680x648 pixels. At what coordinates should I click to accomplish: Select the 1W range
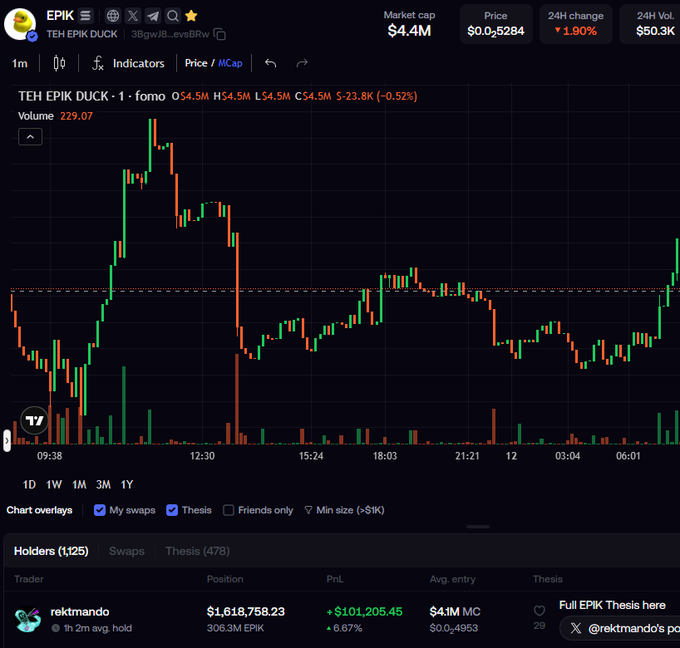(x=54, y=484)
